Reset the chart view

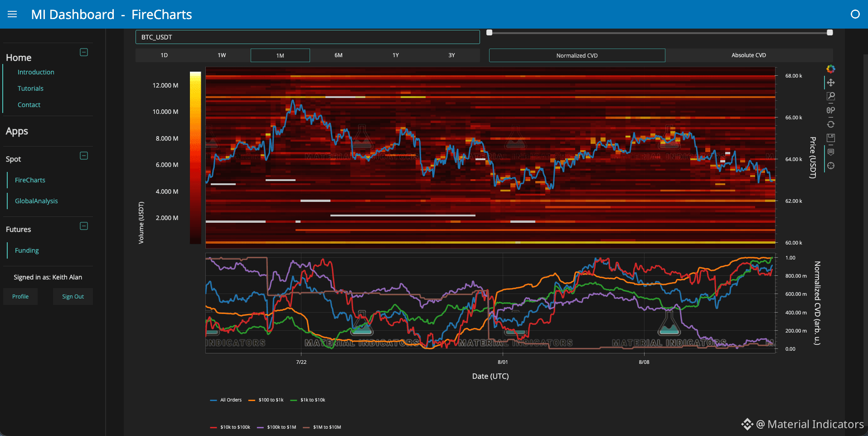830,124
